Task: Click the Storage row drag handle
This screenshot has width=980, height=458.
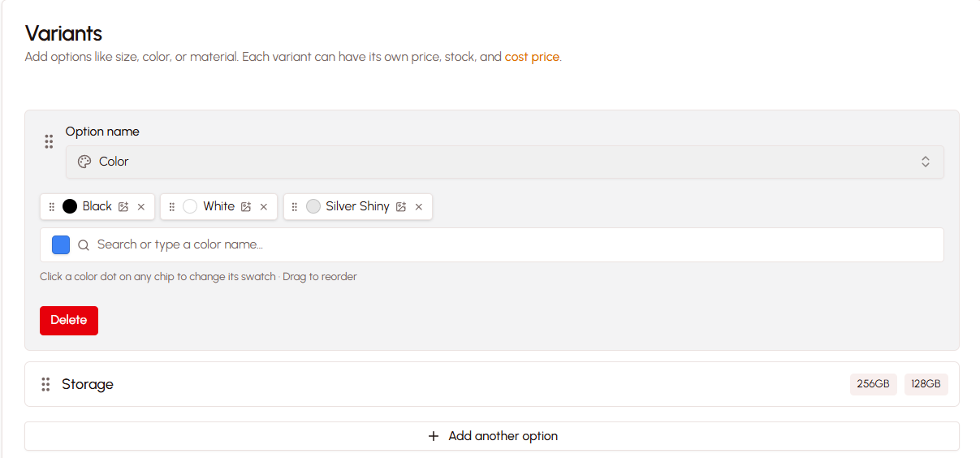Action: 46,384
